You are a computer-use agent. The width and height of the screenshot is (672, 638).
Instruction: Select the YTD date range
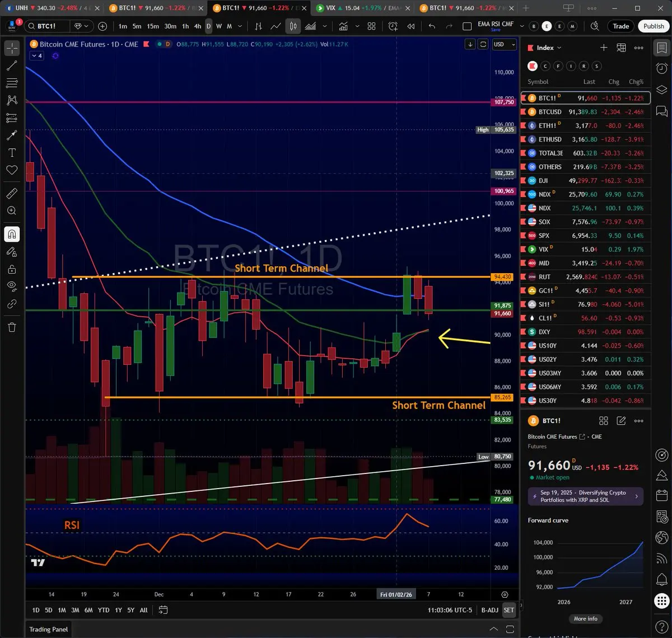click(x=104, y=610)
